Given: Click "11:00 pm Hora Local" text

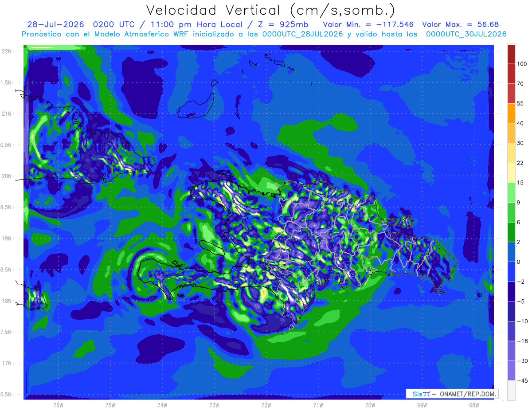Looking at the screenshot, I should (199, 24).
